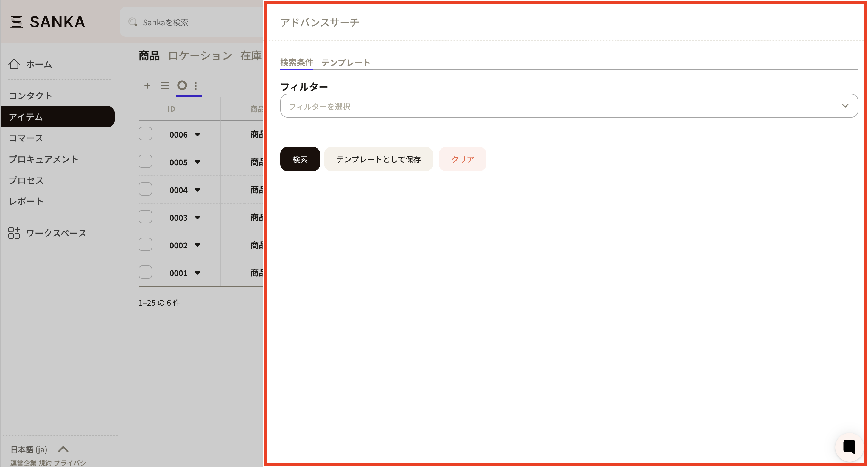The image size is (868, 467).
Task: Click the home icon in sidebar
Action: tap(14, 64)
